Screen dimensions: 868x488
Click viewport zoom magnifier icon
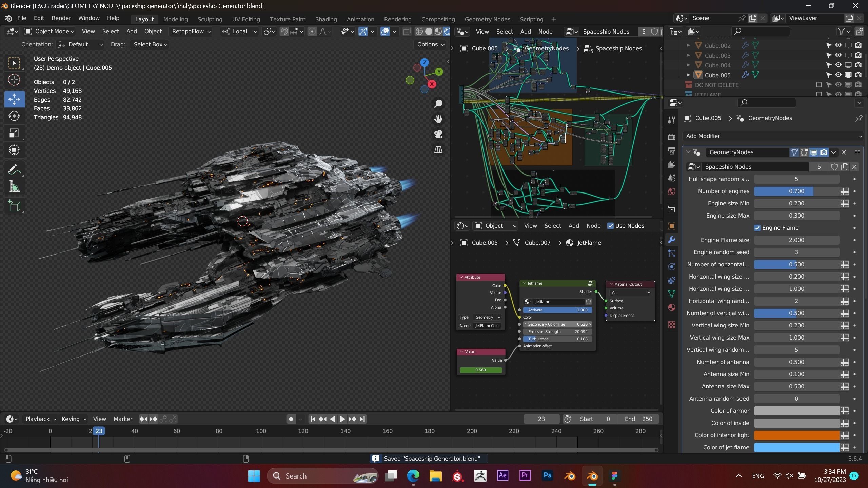pyautogui.click(x=438, y=104)
